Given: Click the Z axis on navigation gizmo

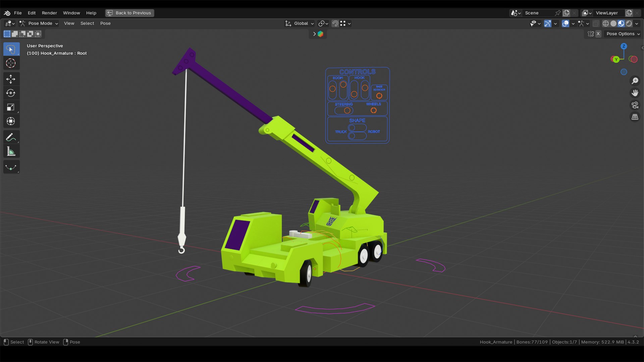Looking at the screenshot, I should click(x=624, y=46).
